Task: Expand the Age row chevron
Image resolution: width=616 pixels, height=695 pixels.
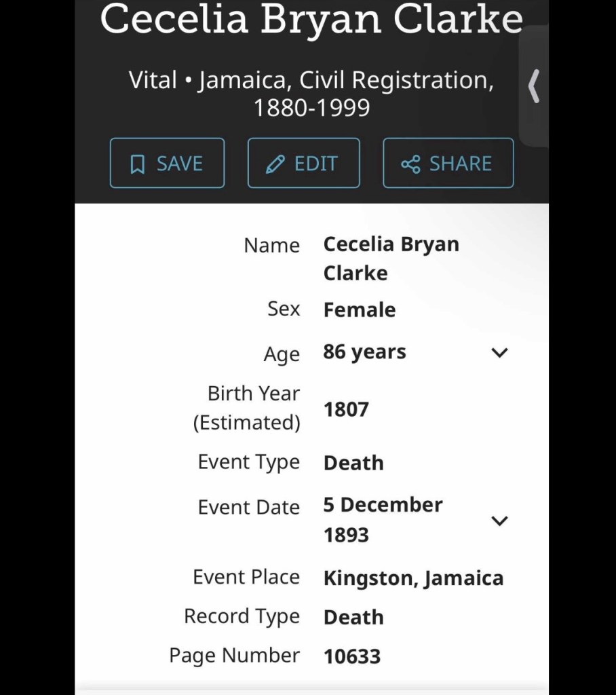Action: pos(499,353)
